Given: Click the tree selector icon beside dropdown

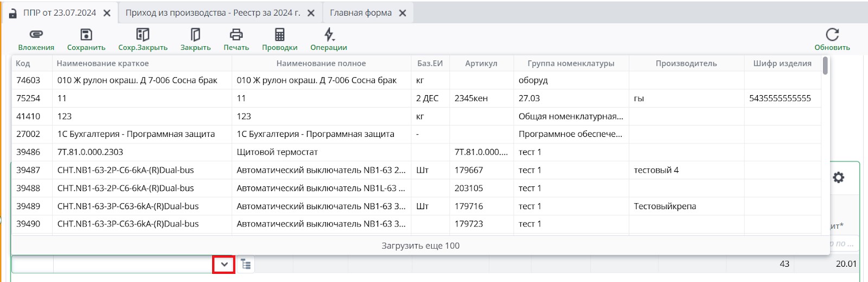Looking at the screenshot, I should 246,265.
